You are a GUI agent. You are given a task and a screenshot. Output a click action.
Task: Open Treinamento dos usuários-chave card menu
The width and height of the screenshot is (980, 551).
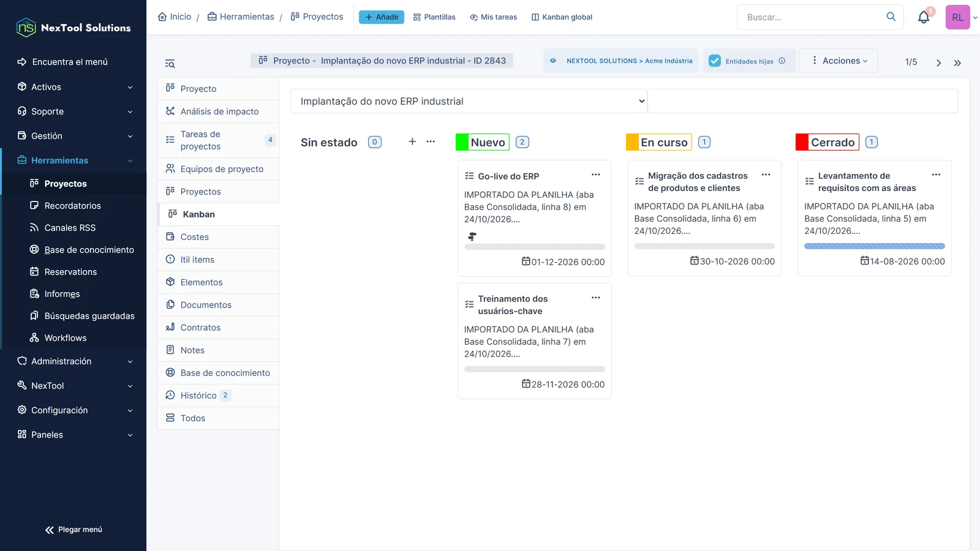596,298
